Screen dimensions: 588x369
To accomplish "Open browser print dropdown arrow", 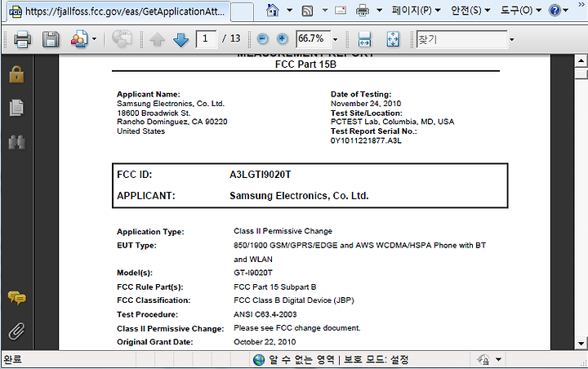I will click(379, 10).
